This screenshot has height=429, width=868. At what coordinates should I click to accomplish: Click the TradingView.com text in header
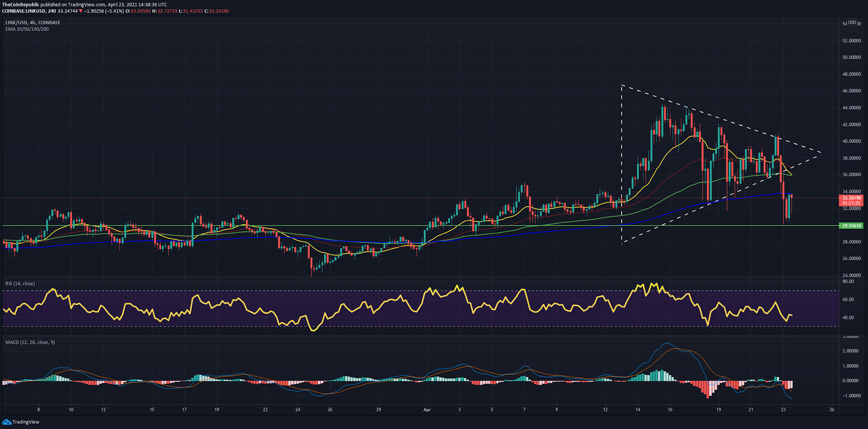coord(87,4)
